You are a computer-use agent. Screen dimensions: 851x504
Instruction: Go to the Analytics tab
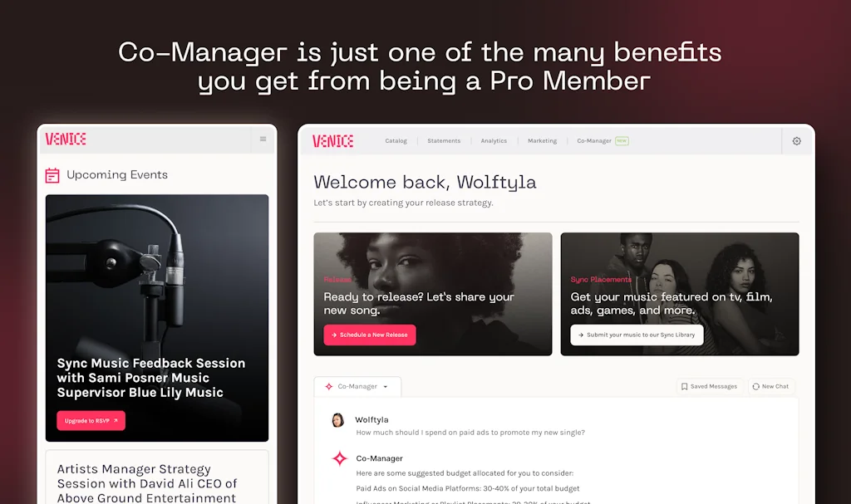(494, 141)
